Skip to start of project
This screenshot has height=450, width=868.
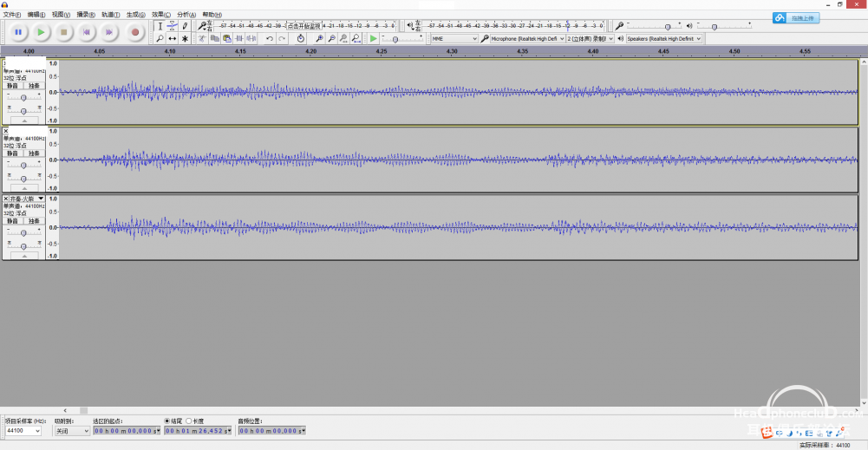coord(87,32)
